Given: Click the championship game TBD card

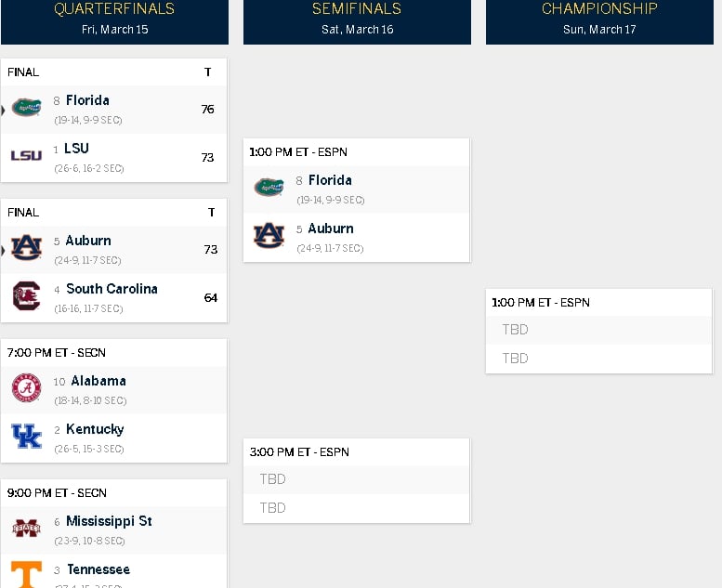Looking at the screenshot, I should (x=598, y=331).
